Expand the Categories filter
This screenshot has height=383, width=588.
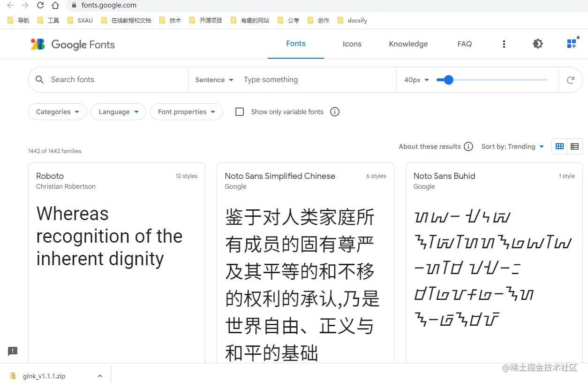[58, 112]
